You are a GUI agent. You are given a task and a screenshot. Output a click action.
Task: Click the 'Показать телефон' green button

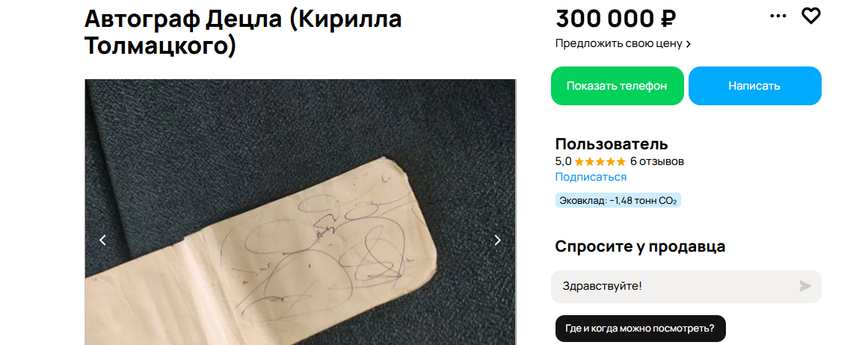[x=618, y=86]
